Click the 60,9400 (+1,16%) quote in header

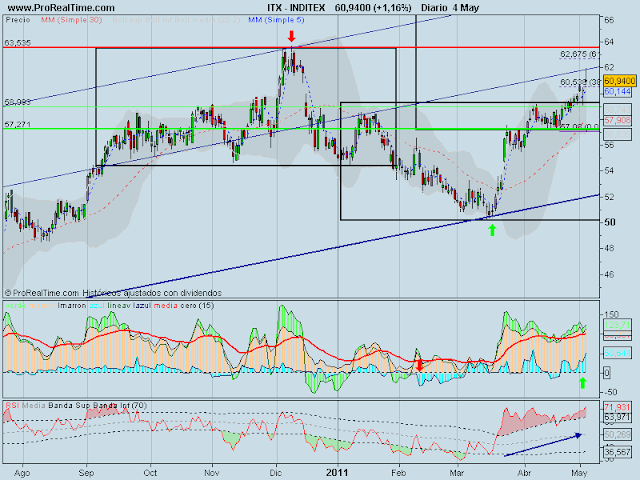[x=373, y=8]
